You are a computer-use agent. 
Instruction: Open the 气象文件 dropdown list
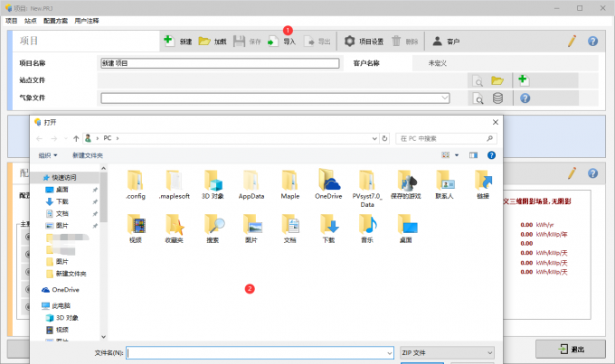tap(445, 98)
